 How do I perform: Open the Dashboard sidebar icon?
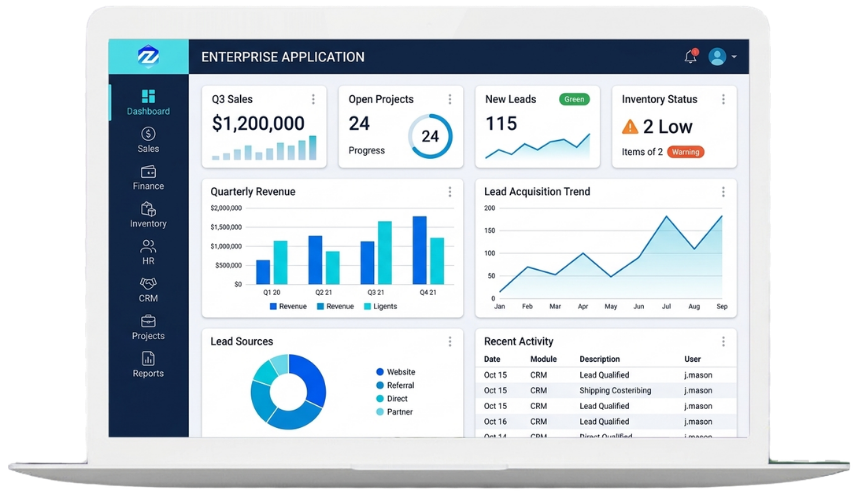point(148,96)
